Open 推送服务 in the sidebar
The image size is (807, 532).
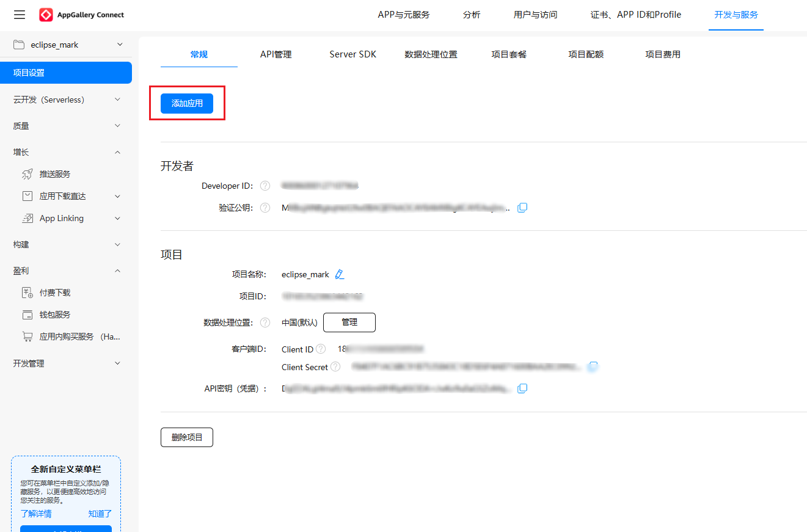[x=55, y=174]
